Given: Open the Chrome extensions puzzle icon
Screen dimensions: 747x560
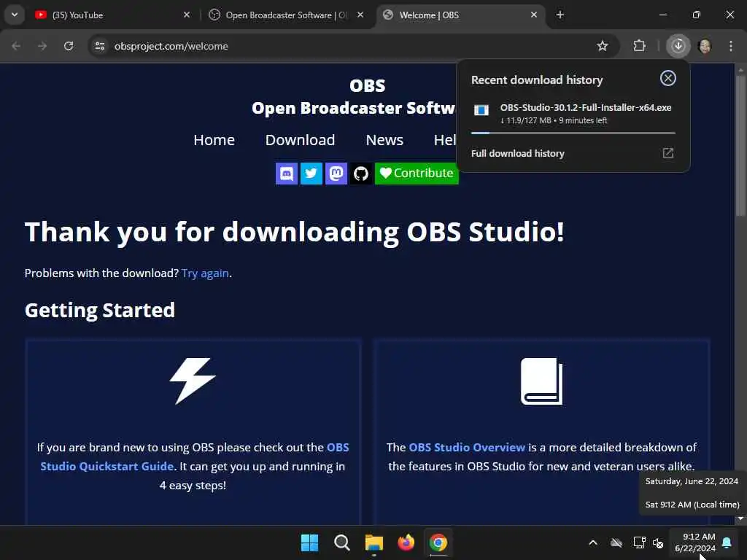Looking at the screenshot, I should point(639,46).
